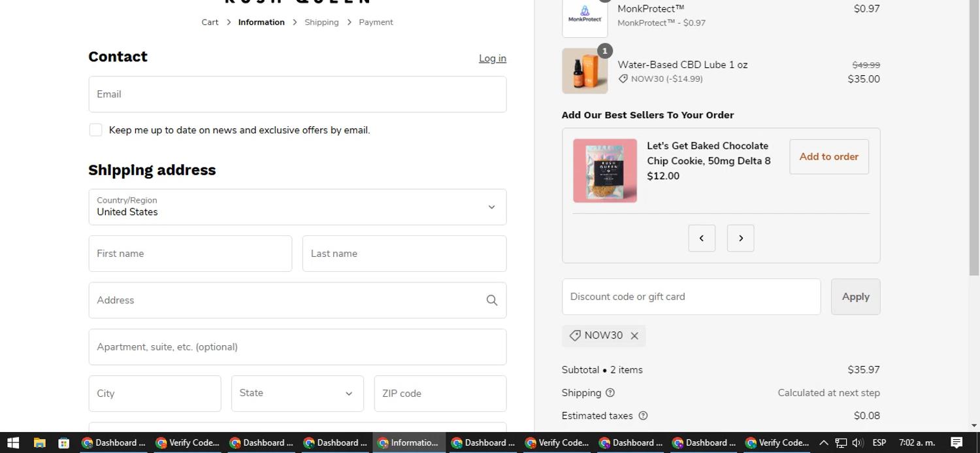Click the 'Calculated at next step' text

click(828, 393)
